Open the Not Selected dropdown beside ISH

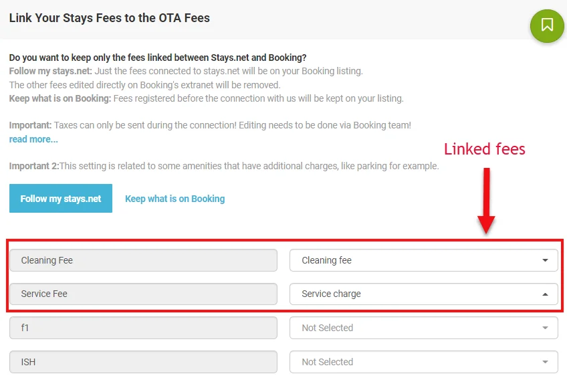point(423,362)
